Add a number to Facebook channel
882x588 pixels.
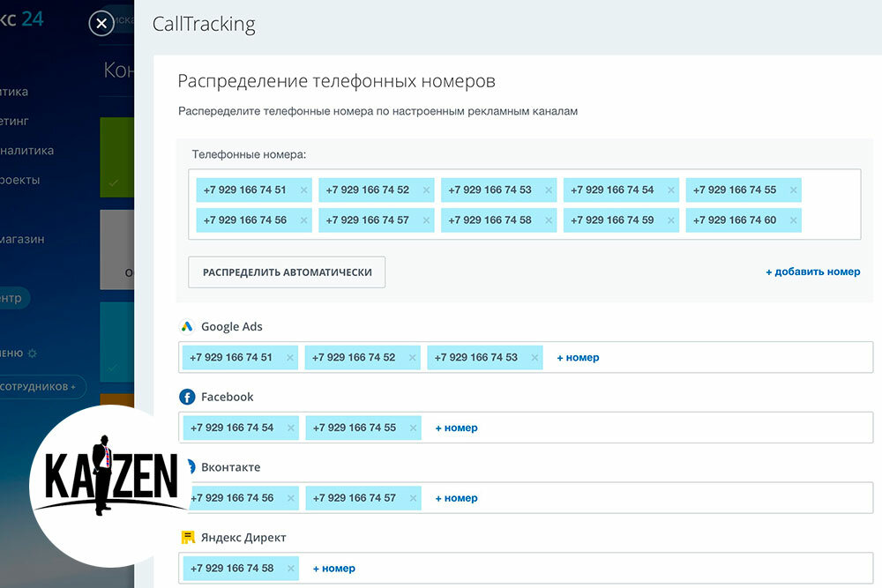[456, 428]
